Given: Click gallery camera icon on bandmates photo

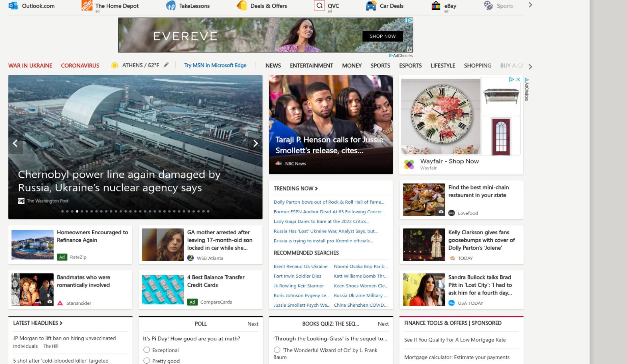Looking at the screenshot, I should 50,302.
